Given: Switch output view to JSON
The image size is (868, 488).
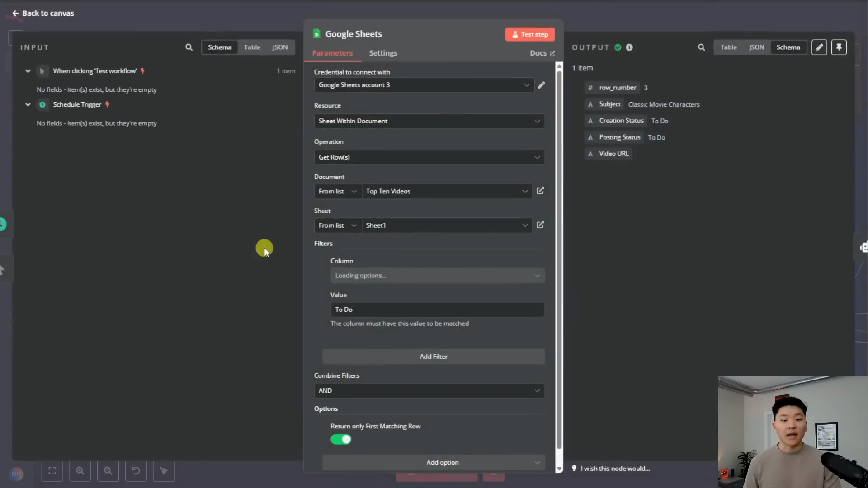Looking at the screenshot, I should point(756,47).
